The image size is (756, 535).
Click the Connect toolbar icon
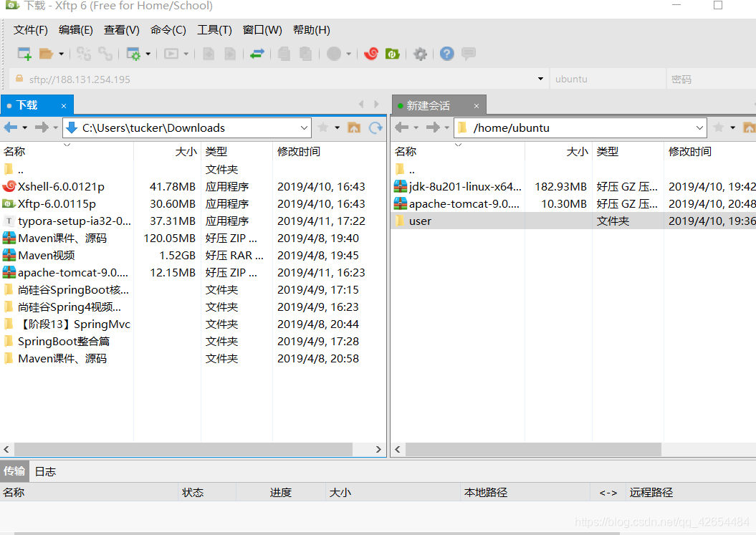pos(83,54)
